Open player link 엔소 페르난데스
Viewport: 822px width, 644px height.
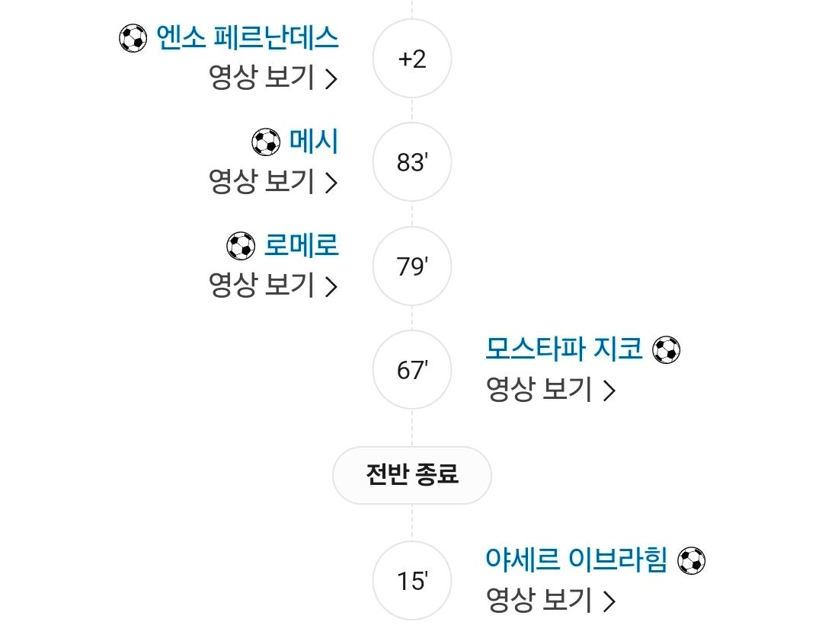[x=248, y=38]
